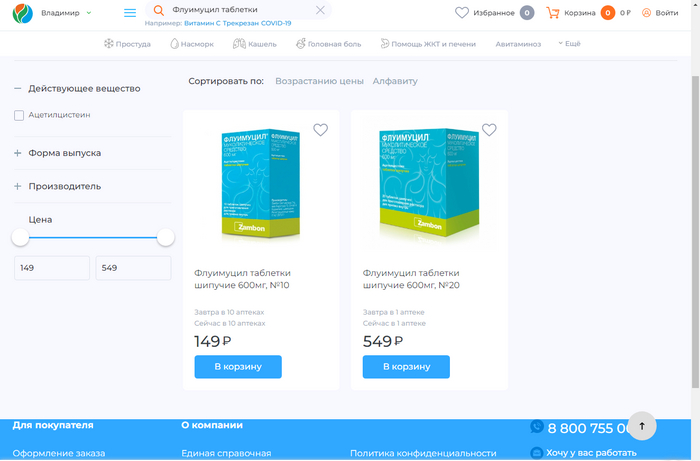Add Флуимуцил №10 to favorites heart

(321, 130)
